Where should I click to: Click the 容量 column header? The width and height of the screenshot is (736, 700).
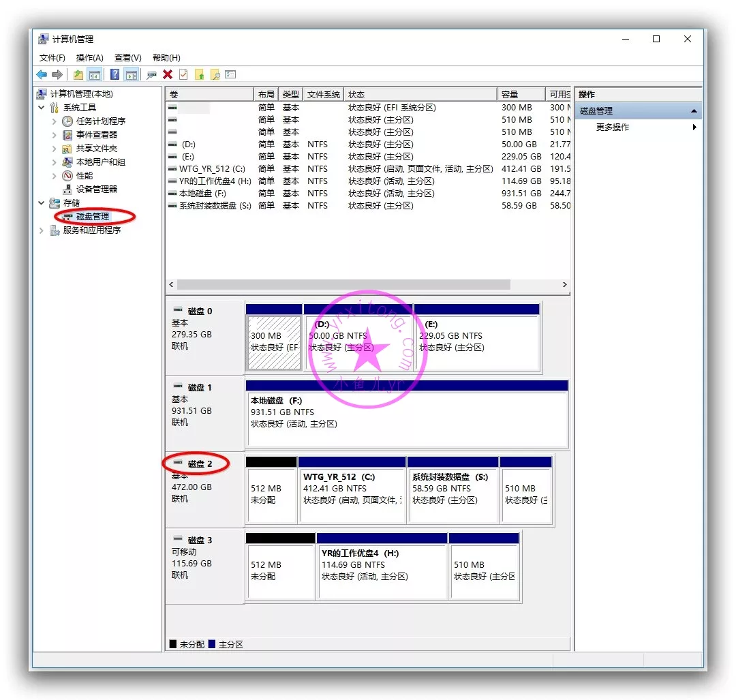(521, 95)
